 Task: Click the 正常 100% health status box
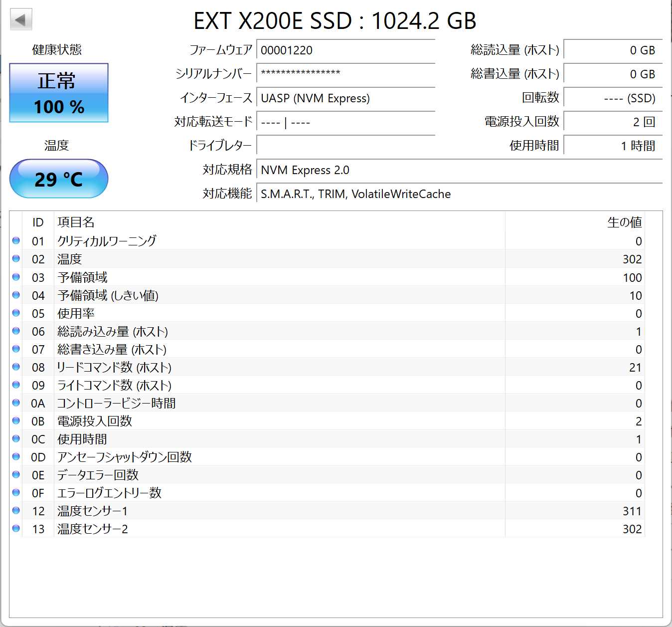click(x=59, y=93)
